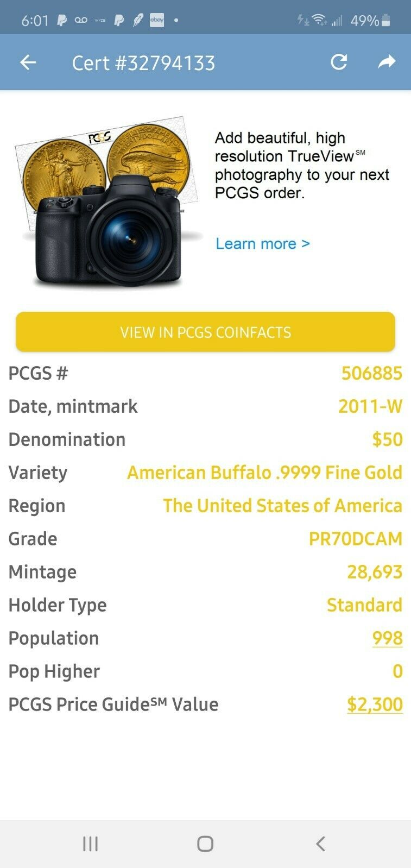
Task: Tap the Cert #32794133 title
Action: pyautogui.click(x=143, y=63)
